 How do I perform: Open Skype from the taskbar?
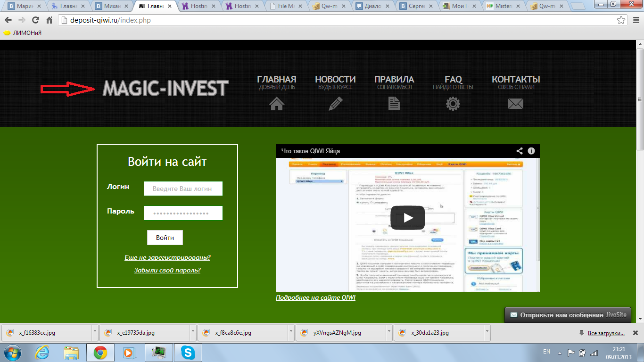(x=188, y=353)
